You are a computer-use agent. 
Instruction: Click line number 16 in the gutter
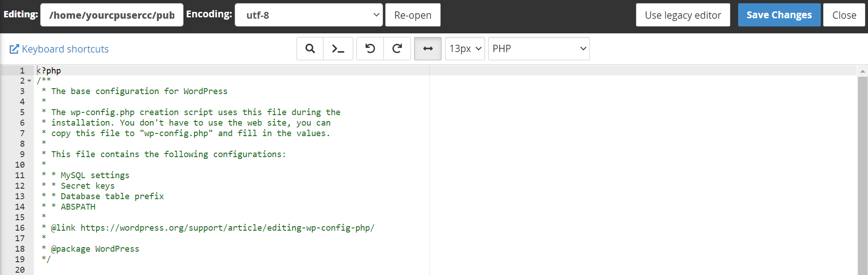20,228
